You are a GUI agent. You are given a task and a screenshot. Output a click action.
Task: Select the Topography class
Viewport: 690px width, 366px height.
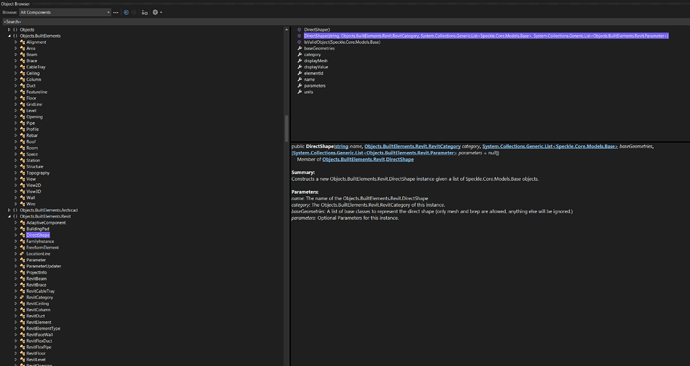(38, 173)
